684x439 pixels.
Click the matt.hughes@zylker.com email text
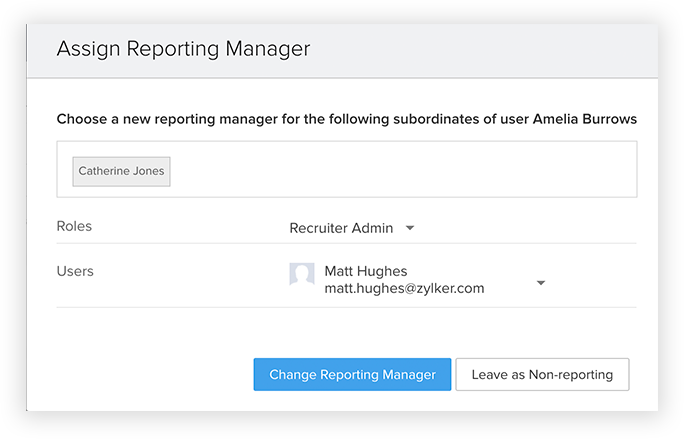[404, 288]
